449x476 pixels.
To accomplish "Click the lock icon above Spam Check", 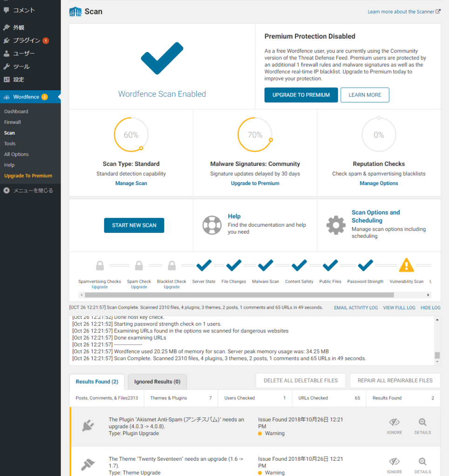I will tap(139, 265).
